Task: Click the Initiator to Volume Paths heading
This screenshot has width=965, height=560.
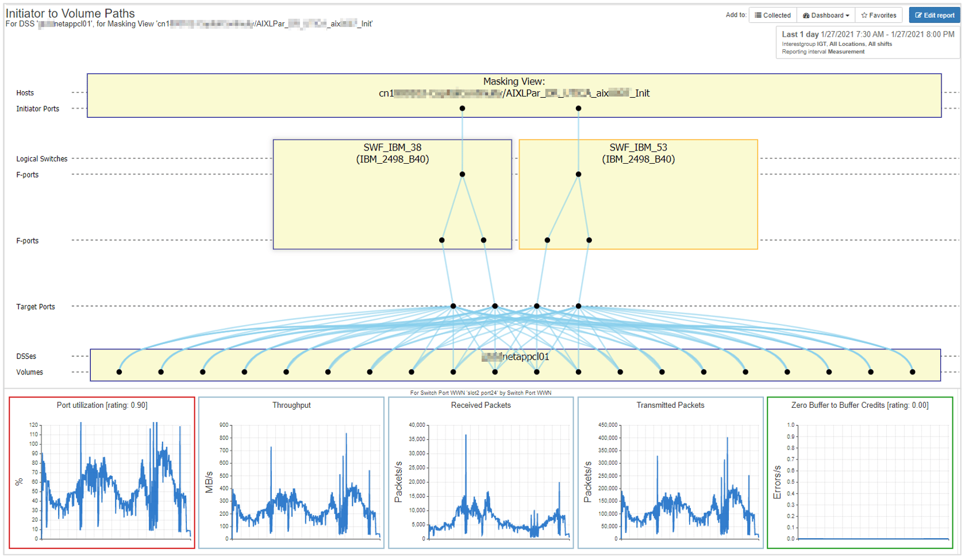Action: [x=70, y=13]
